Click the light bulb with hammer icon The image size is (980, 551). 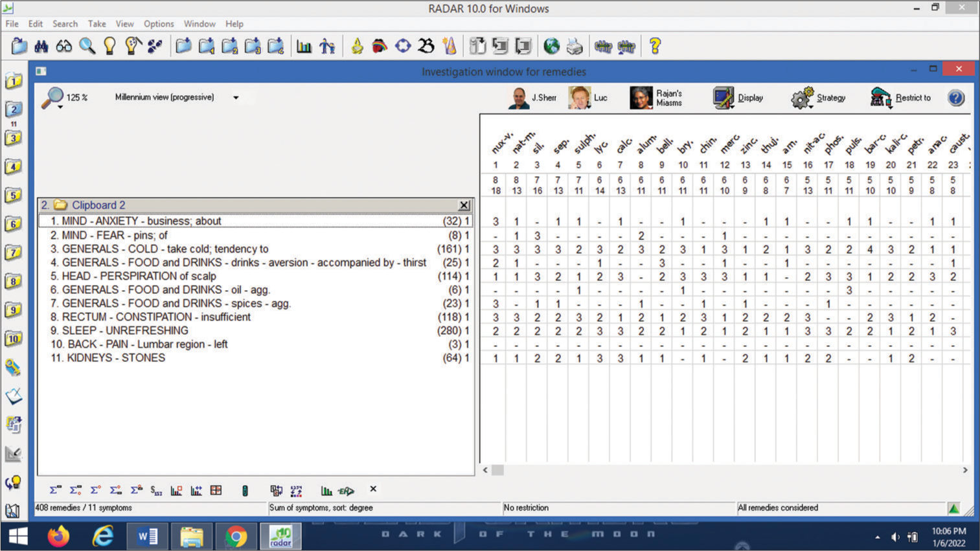point(132,46)
